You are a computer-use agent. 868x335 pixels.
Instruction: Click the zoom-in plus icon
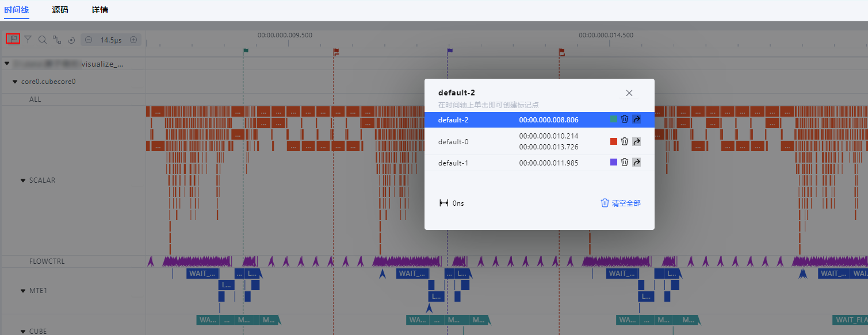pos(133,40)
